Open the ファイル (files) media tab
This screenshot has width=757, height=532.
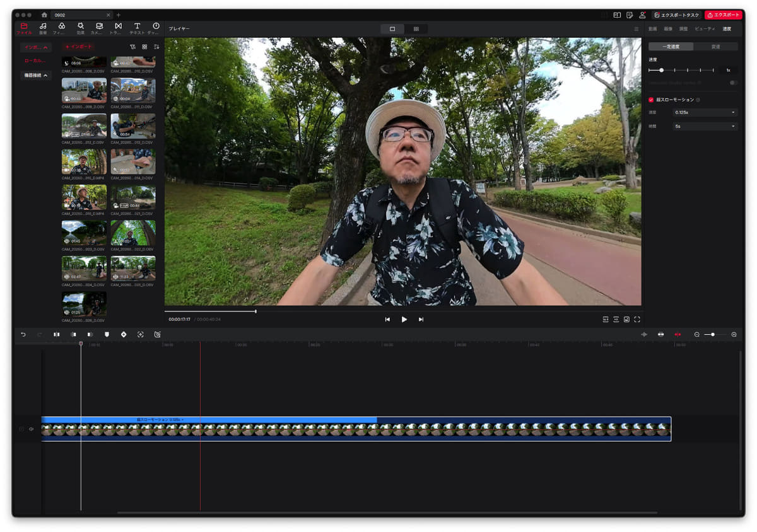(x=24, y=28)
